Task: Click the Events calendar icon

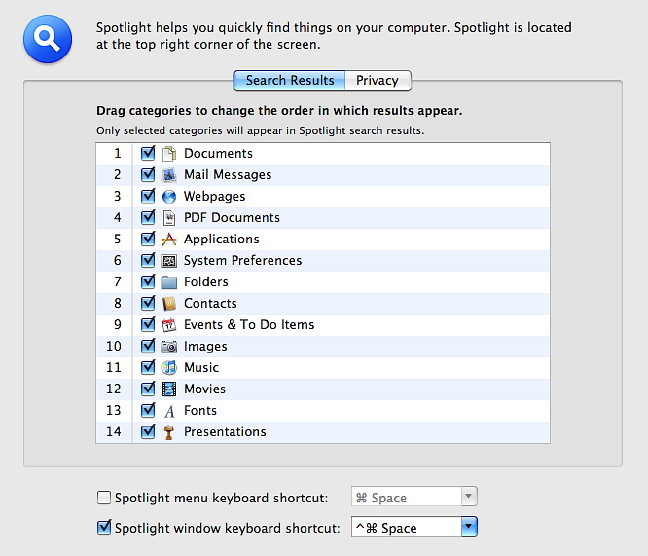Action: (169, 325)
